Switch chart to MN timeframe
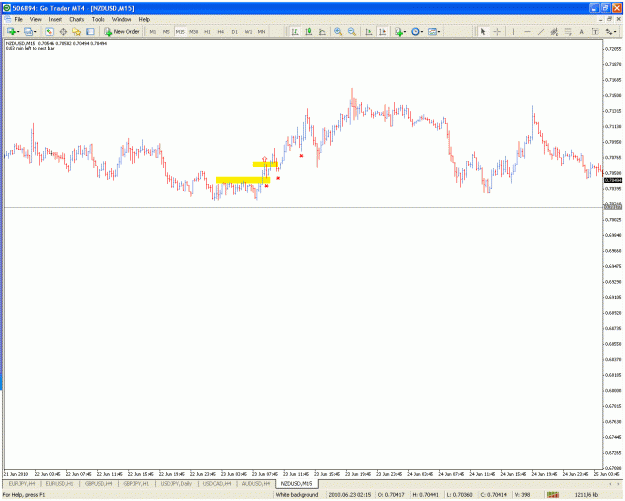 (261, 31)
